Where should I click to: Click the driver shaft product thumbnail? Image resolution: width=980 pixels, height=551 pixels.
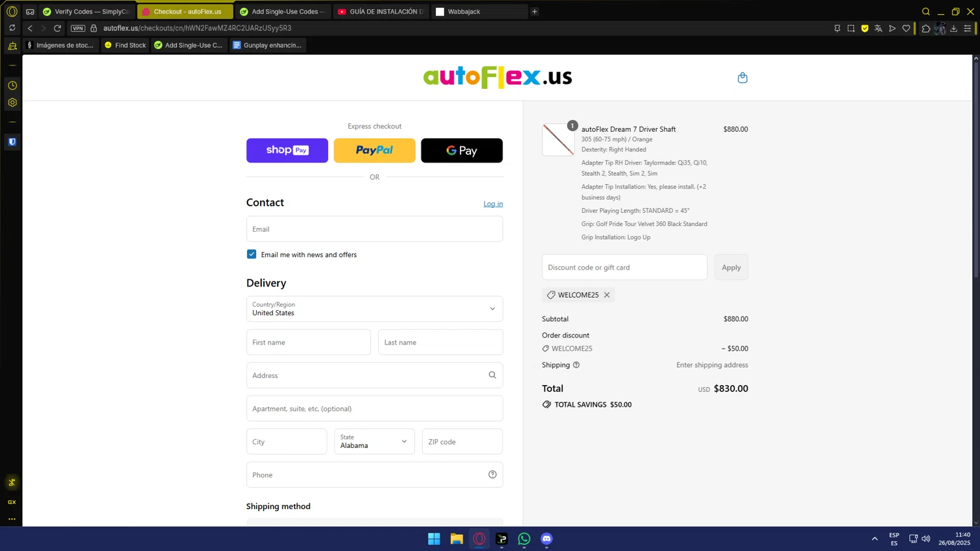(x=559, y=140)
